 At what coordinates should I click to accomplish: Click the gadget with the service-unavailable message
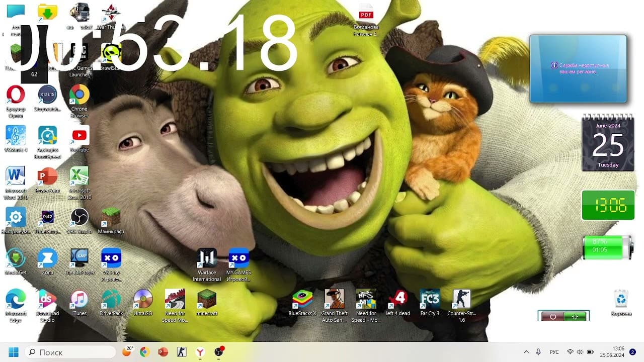578,68
